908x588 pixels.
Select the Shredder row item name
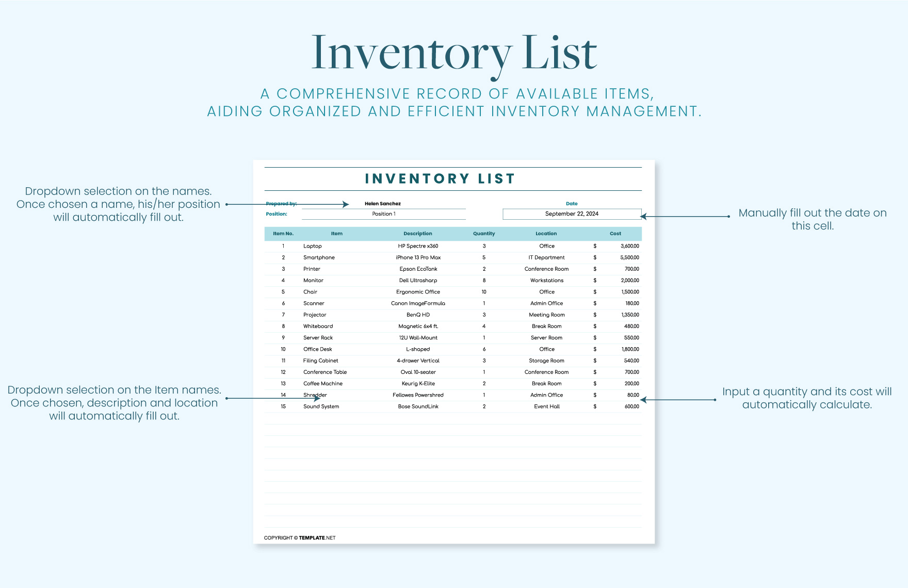click(x=315, y=395)
